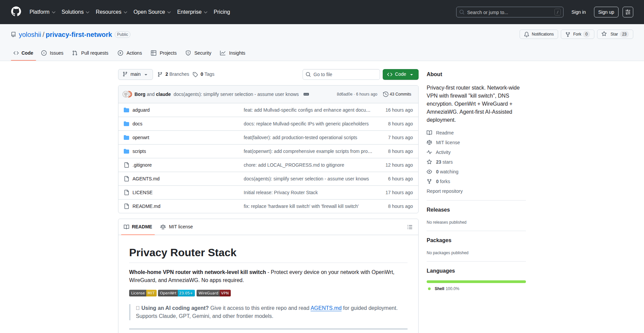Click the Go to file search field
Viewport: 644px width, 333px height.
coord(341,74)
